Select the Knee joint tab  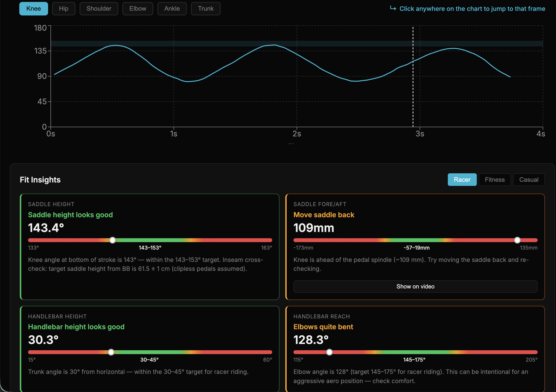click(33, 9)
